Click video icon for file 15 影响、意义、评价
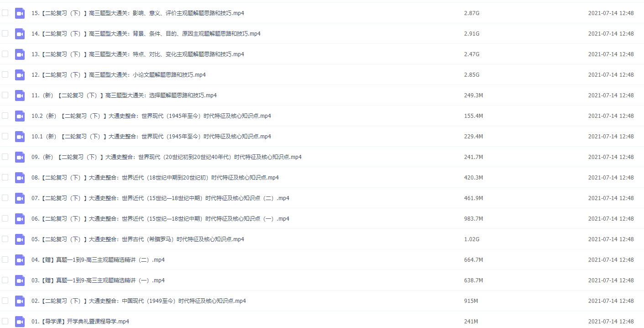Viewport: 644px width, 328px height. coord(20,13)
